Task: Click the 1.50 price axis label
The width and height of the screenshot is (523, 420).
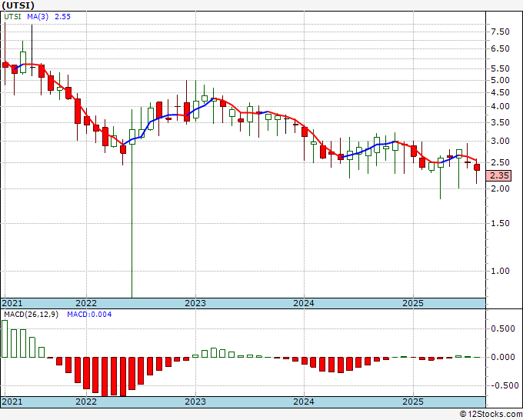Action: coord(500,223)
